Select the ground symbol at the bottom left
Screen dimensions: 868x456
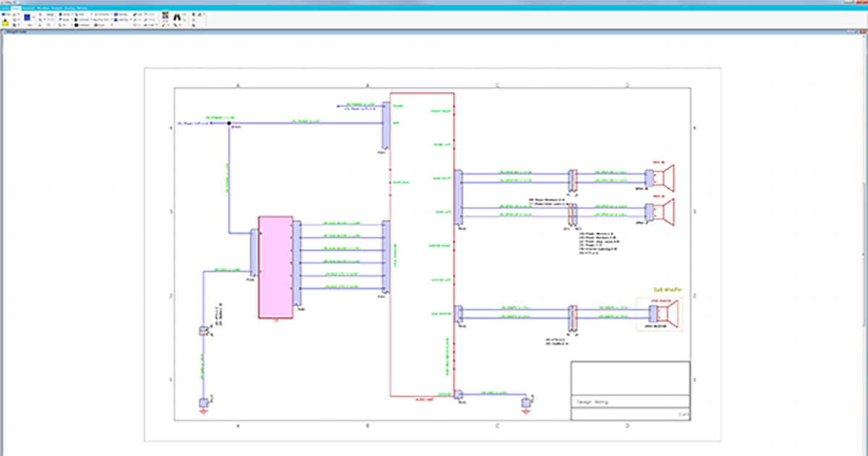[203, 406]
